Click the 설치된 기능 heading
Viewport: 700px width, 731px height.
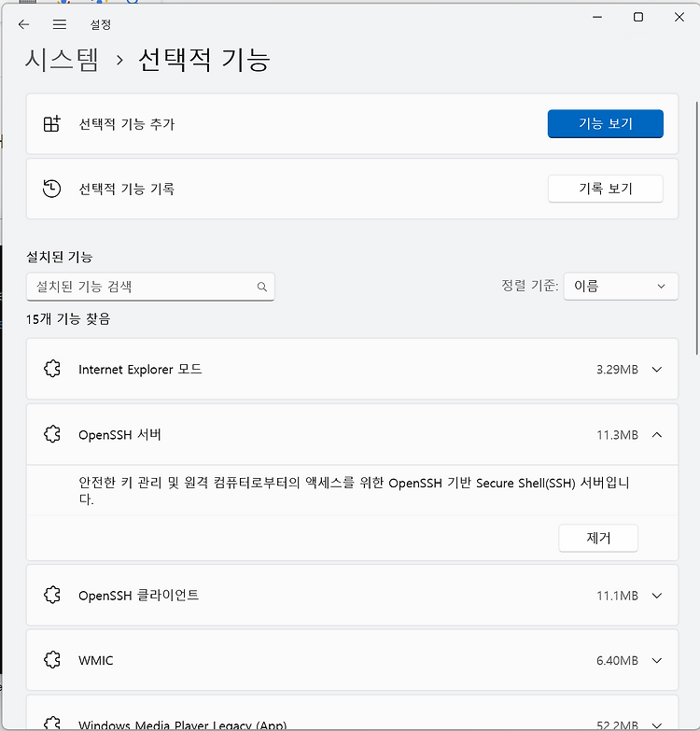pyautogui.click(x=59, y=257)
